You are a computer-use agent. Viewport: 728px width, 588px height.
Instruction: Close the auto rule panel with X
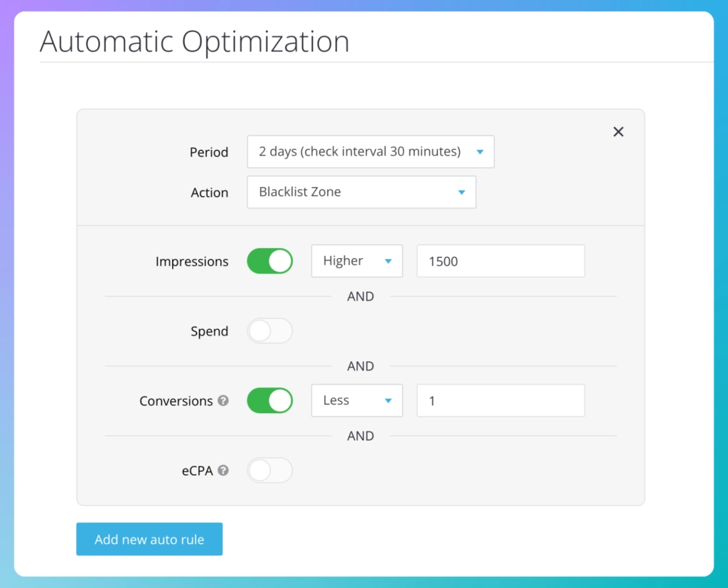click(618, 132)
